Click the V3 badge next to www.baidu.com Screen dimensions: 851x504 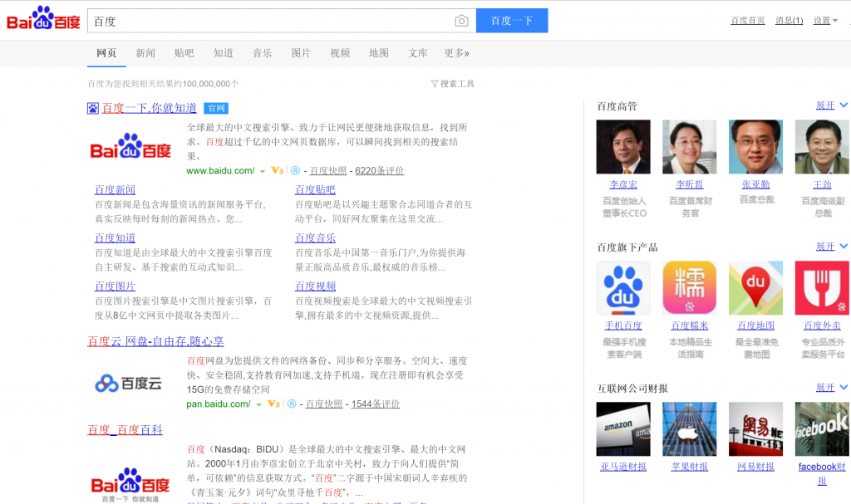click(278, 170)
